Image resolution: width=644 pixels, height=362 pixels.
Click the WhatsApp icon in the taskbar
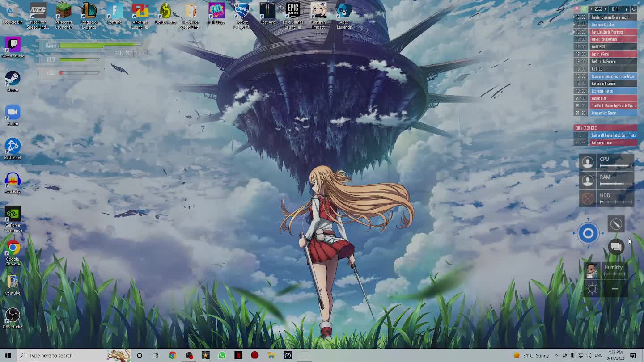pos(222,355)
